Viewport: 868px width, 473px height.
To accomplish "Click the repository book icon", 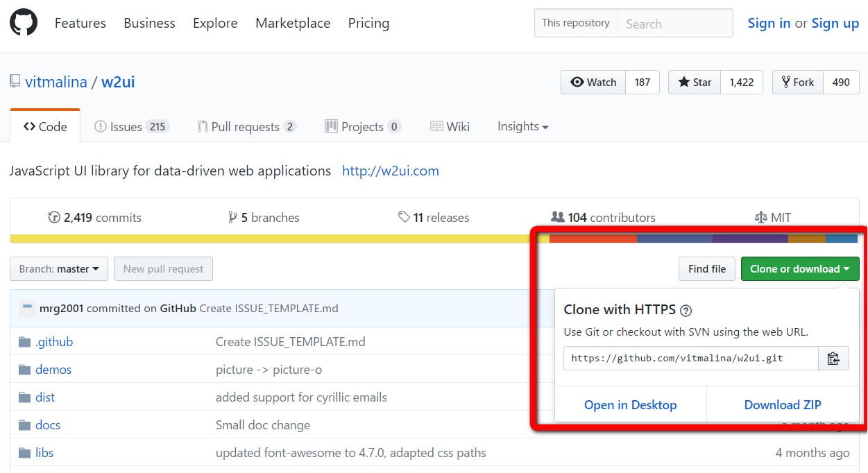I will [x=15, y=82].
